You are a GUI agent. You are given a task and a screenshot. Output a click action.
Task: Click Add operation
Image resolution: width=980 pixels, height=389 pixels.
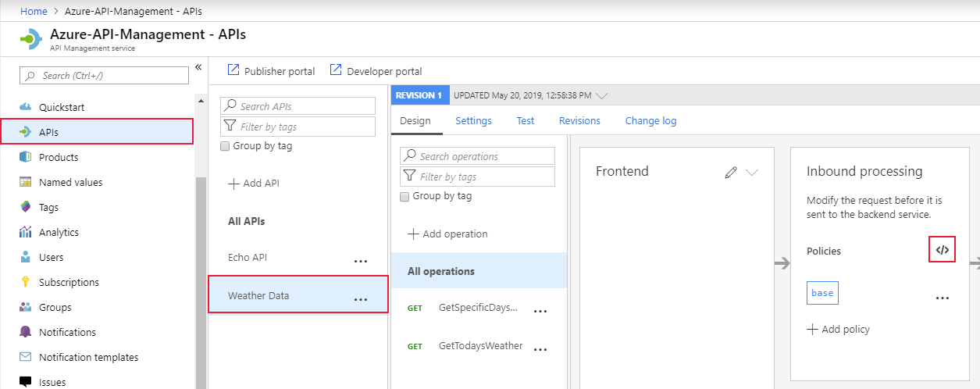tap(447, 234)
